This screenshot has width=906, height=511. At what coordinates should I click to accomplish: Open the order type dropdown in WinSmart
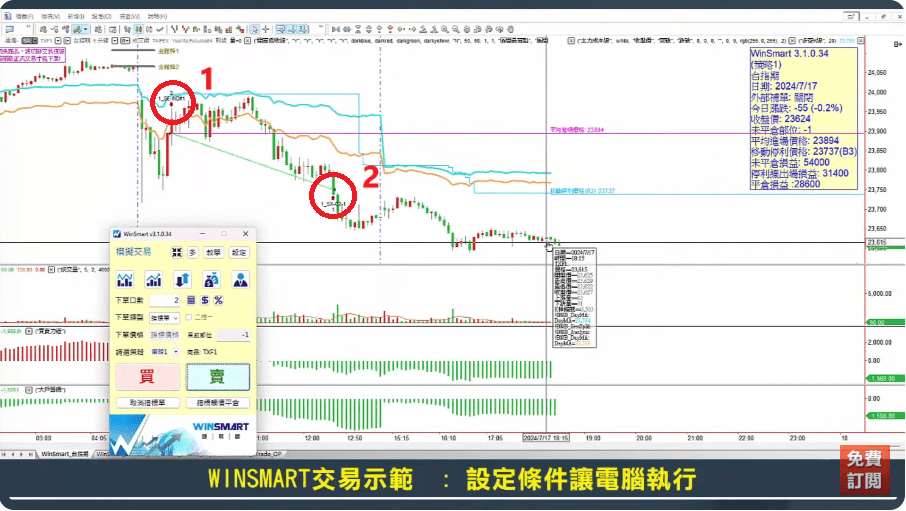point(165,318)
